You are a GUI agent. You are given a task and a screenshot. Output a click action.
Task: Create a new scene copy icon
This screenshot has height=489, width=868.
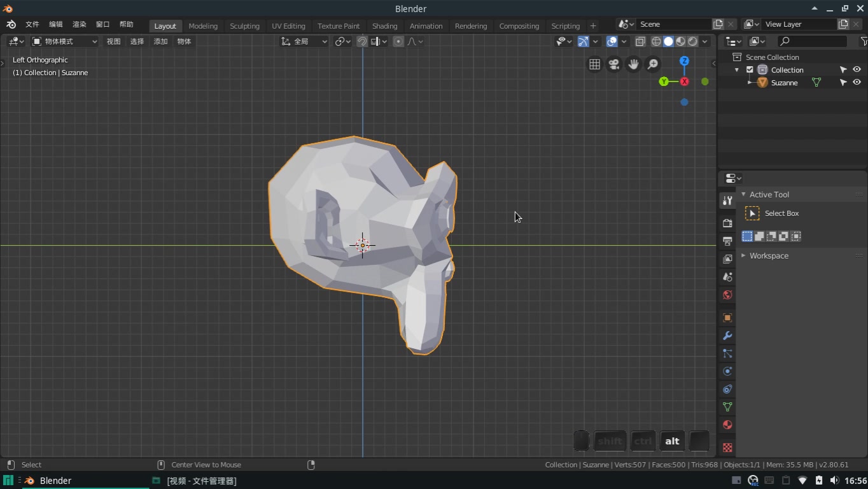click(718, 24)
